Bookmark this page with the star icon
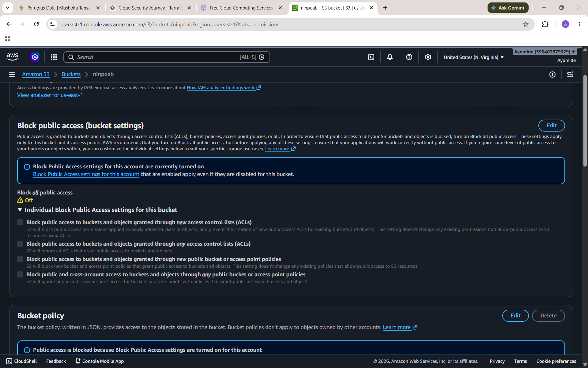588x368 pixels. coord(526,24)
